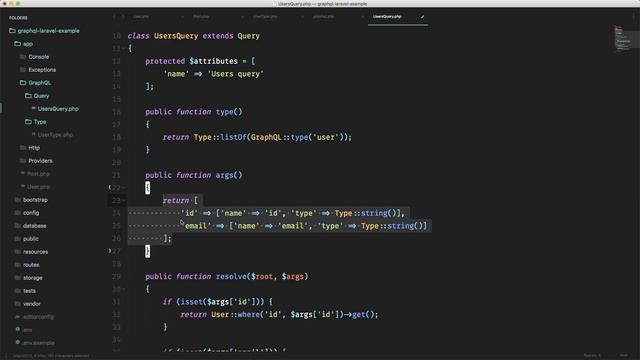Click the Query folder icon
This screenshot has width=640, height=360.
(28, 96)
